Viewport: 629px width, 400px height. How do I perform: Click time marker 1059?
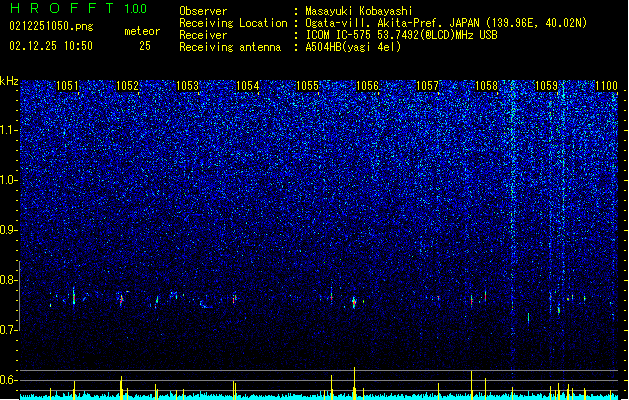pyautogui.click(x=547, y=86)
